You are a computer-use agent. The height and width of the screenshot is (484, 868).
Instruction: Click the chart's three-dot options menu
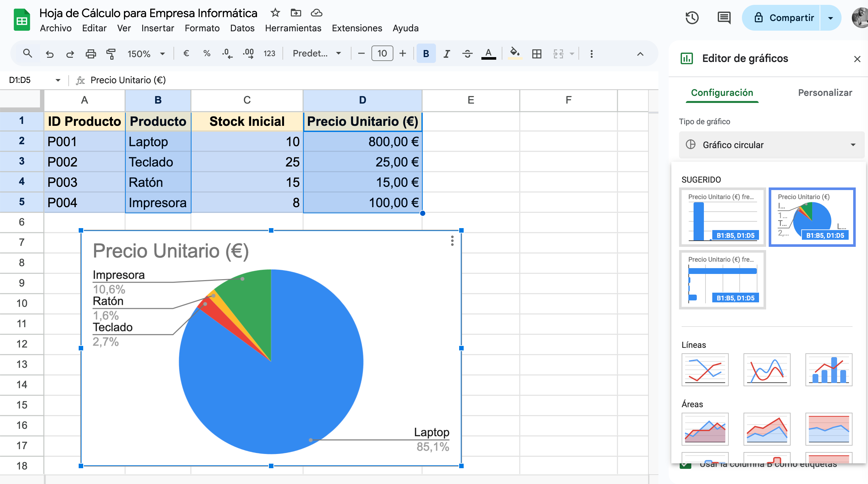click(x=452, y=241)
